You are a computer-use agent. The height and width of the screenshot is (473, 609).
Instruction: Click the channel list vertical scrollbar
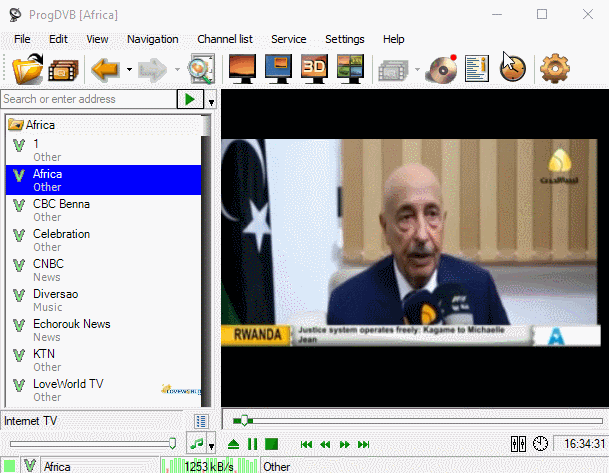[206, 261]
